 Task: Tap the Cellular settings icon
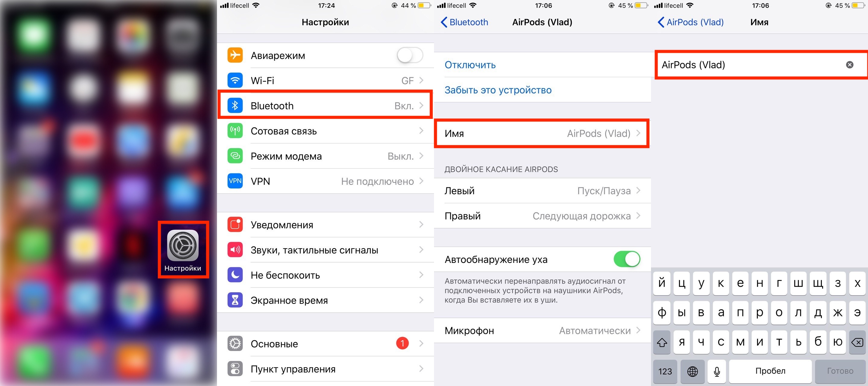(234, 130)
